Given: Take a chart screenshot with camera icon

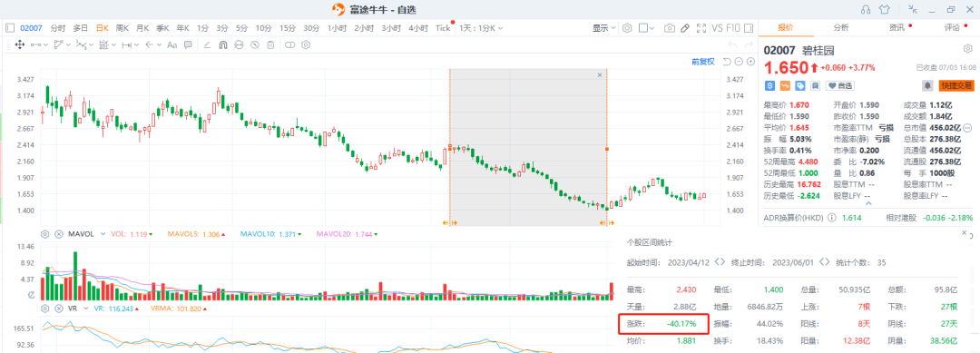Looking at the screenshot, I should tap(670, 28).
